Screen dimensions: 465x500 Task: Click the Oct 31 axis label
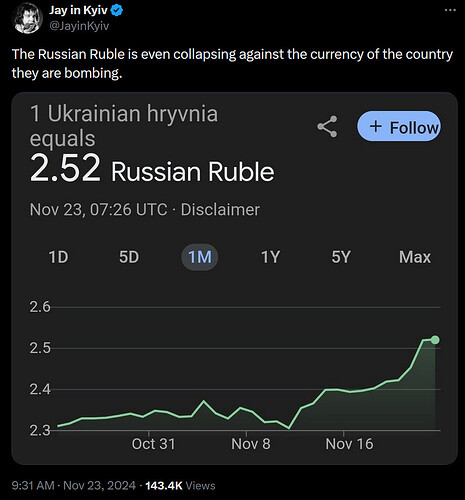coord(153,444)
